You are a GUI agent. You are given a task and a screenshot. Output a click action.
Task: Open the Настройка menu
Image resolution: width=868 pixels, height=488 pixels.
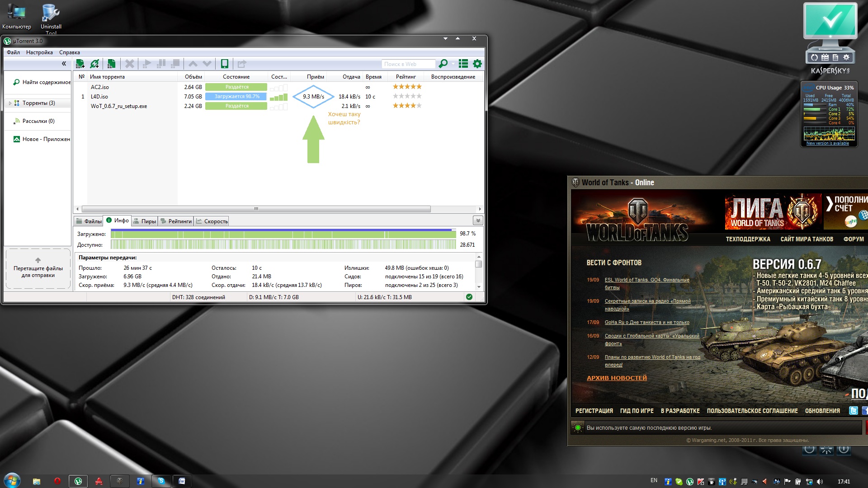tap(39, 52)
